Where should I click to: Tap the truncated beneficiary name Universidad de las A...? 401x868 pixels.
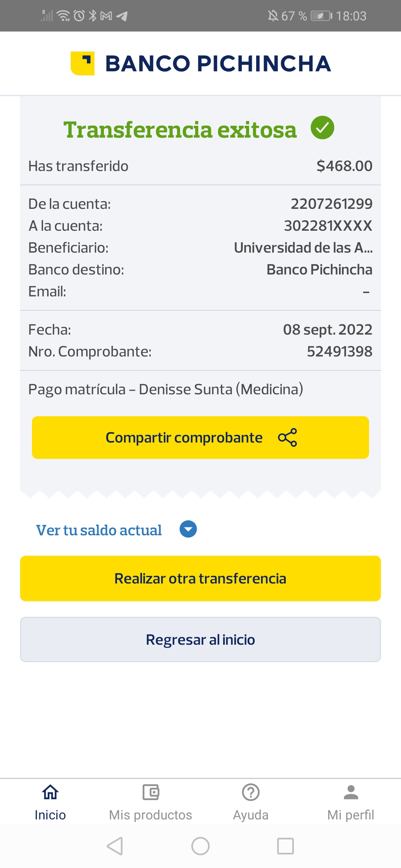[303, 248]
